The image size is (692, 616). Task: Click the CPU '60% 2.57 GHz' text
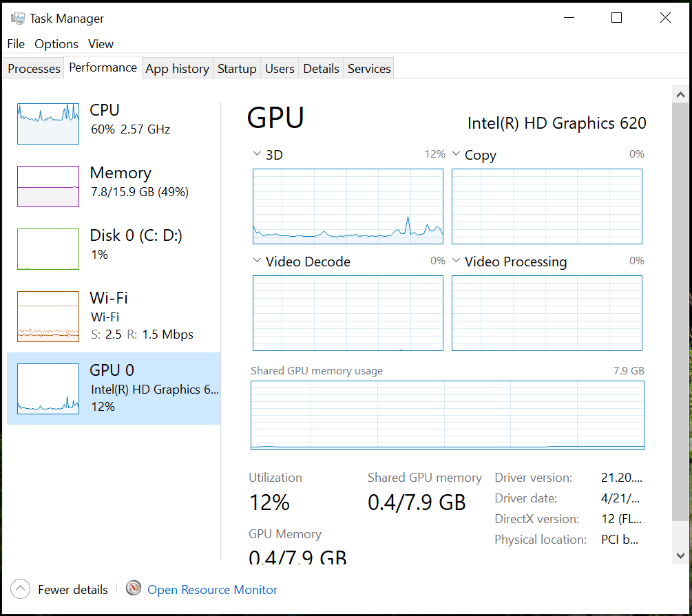coord(131,129)
